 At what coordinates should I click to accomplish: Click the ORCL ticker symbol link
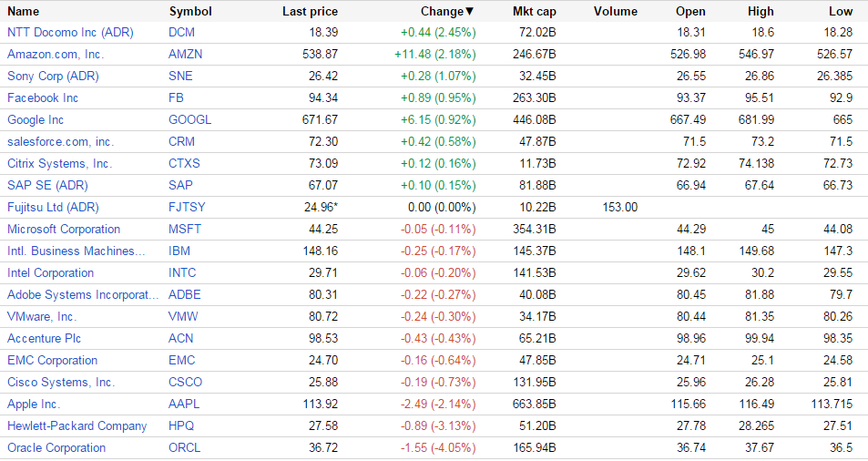(x=183, y=447)
